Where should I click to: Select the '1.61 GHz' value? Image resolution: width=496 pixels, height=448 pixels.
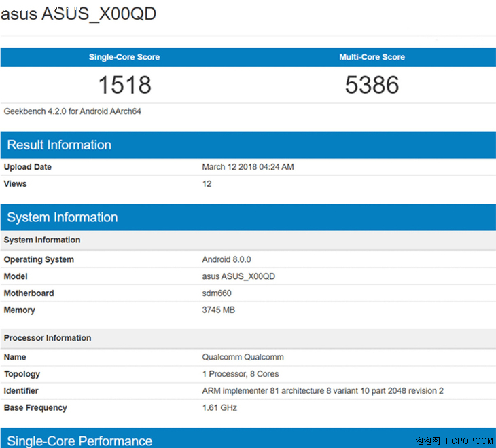point(219,407)
